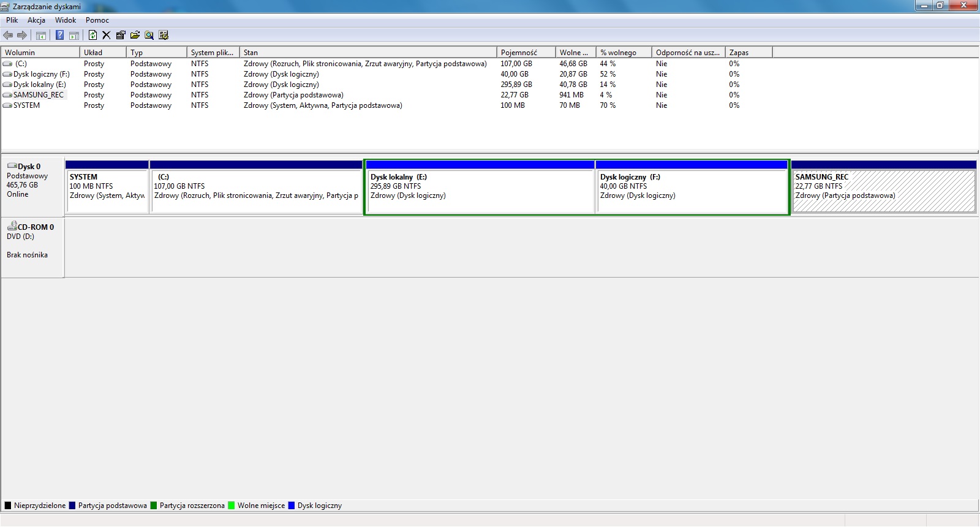This screenshot has width=980, height=527.
Task: Maximize the Zarządzanie dyskami window
Action: coord(940,6)
